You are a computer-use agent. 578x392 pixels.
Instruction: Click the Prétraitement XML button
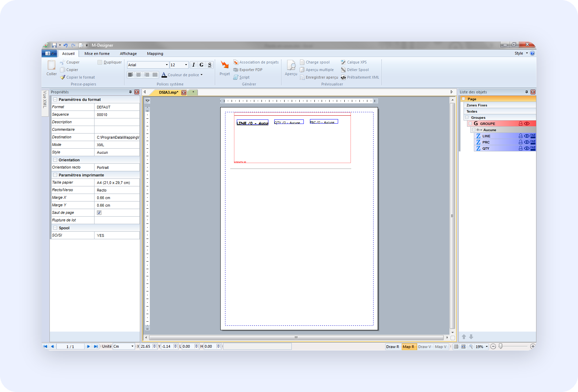click(360, 77)
